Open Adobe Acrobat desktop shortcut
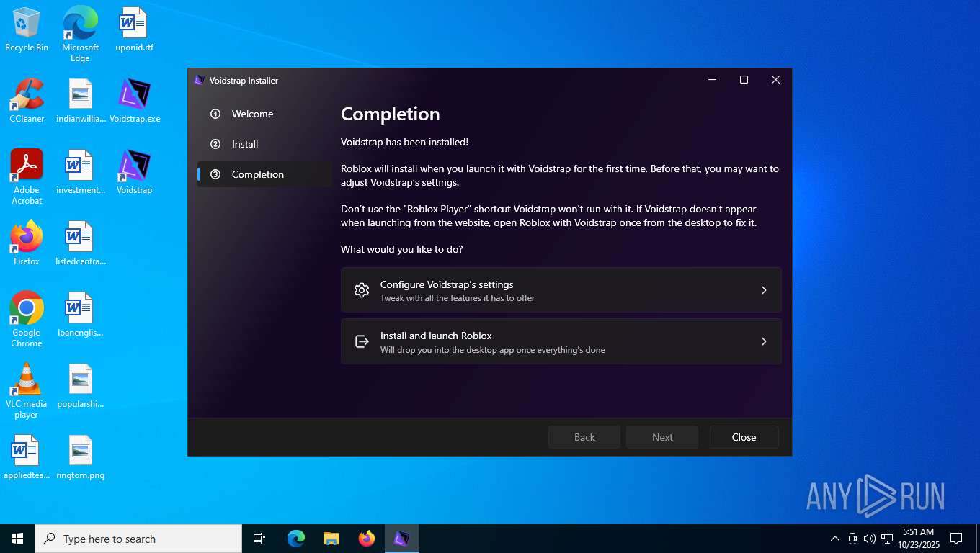The height and width of the screenshot is (553, 980). (x=27, y=177)
